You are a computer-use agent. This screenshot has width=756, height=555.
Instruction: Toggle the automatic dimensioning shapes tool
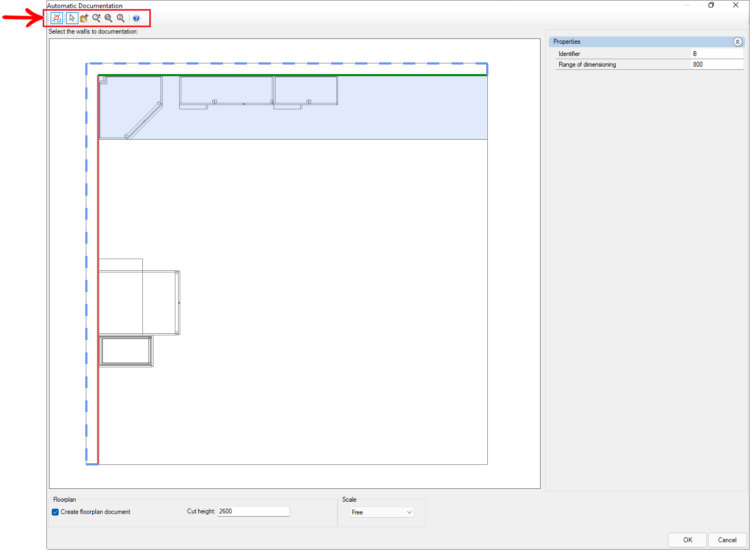click(57, 18)
